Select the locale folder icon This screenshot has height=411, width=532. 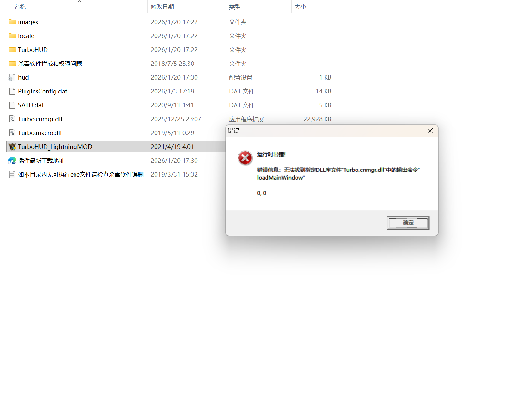(12, 36)
